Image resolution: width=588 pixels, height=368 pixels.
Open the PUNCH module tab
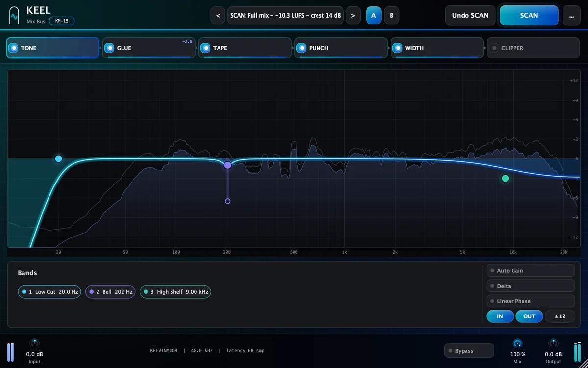(x=341, y=48)
